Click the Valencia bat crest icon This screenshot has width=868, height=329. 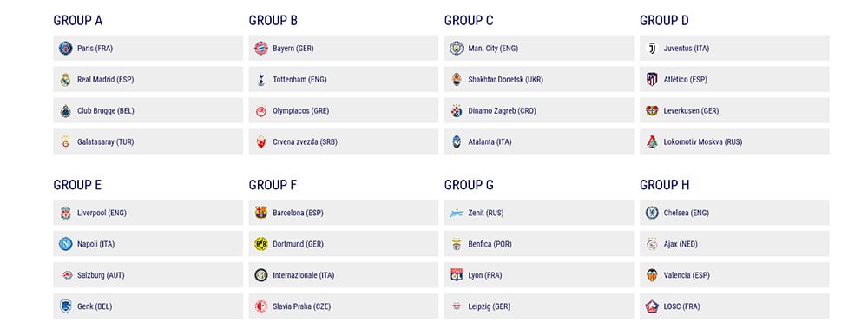click(x=652, y=274)
